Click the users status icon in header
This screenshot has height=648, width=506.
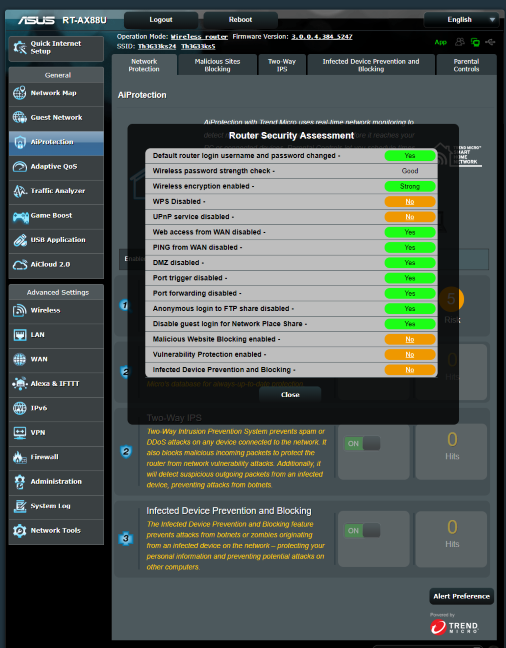pyautogui.click(x=459, y=42)
